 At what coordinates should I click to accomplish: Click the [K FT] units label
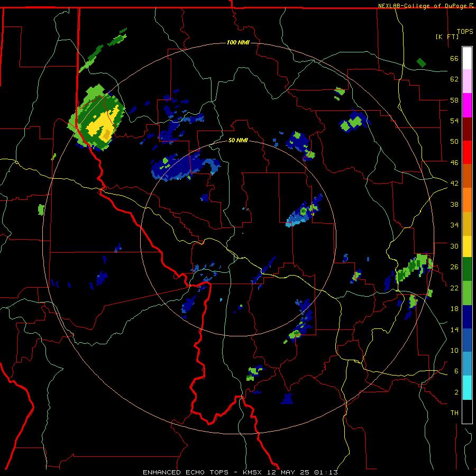[447, 36]
